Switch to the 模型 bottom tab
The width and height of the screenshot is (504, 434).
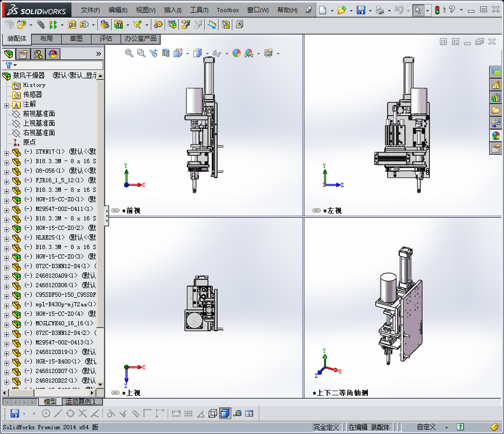click(x=50, y=402)
